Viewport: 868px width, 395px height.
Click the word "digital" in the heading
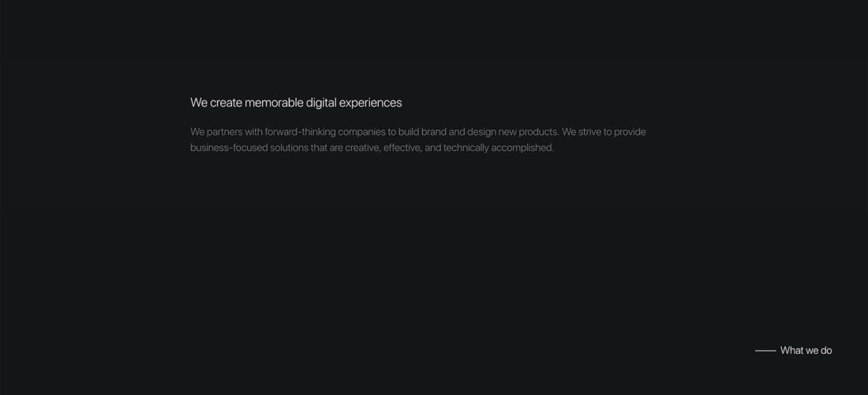coord(320,103)
